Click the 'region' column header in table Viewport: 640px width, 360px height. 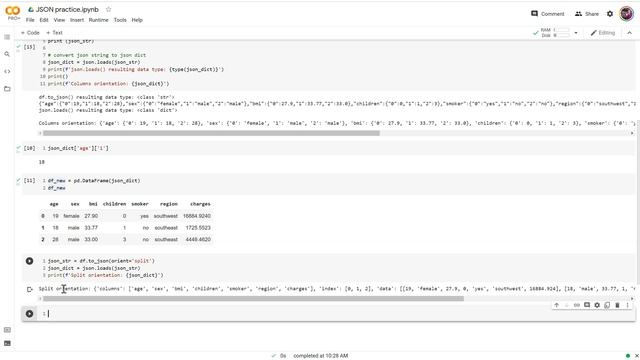pyautogui.click(x=169, y=204)
